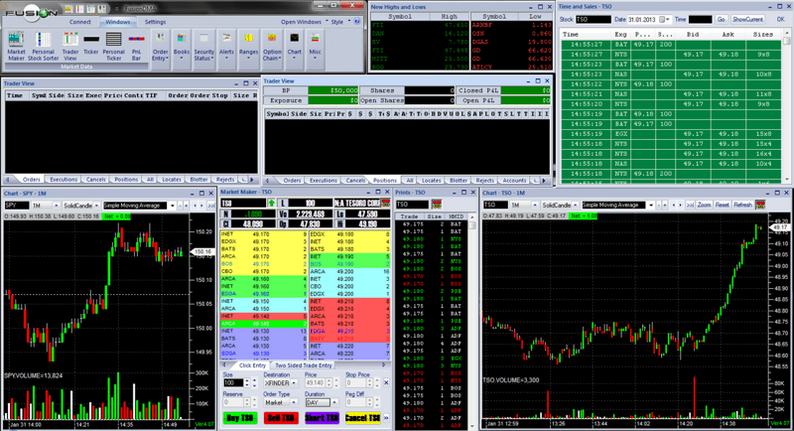Image resolution: width=794 pixels, height=431 pixels.
Task: Click the yellow Cancel TSO button
Action: (x=363, y=418)
